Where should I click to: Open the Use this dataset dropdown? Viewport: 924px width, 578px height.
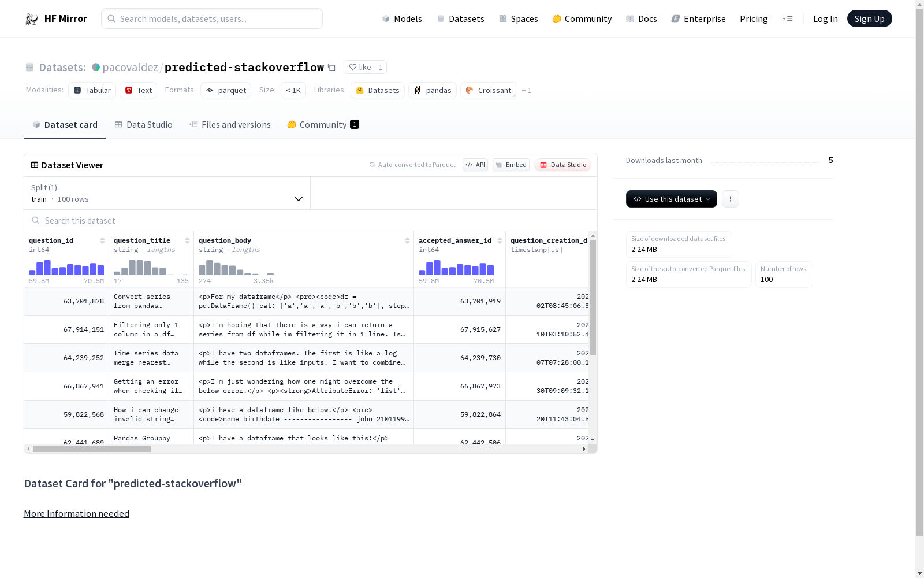[x=672, y=199]
